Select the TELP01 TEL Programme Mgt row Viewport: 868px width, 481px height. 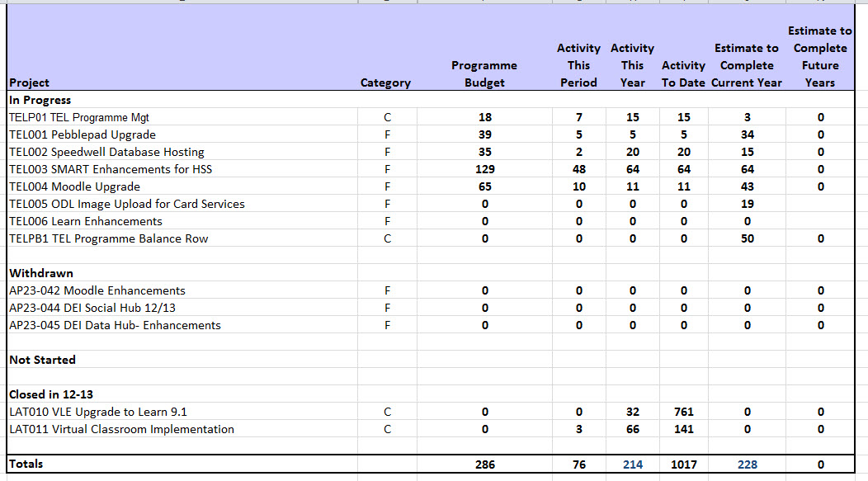coord(79,117)
